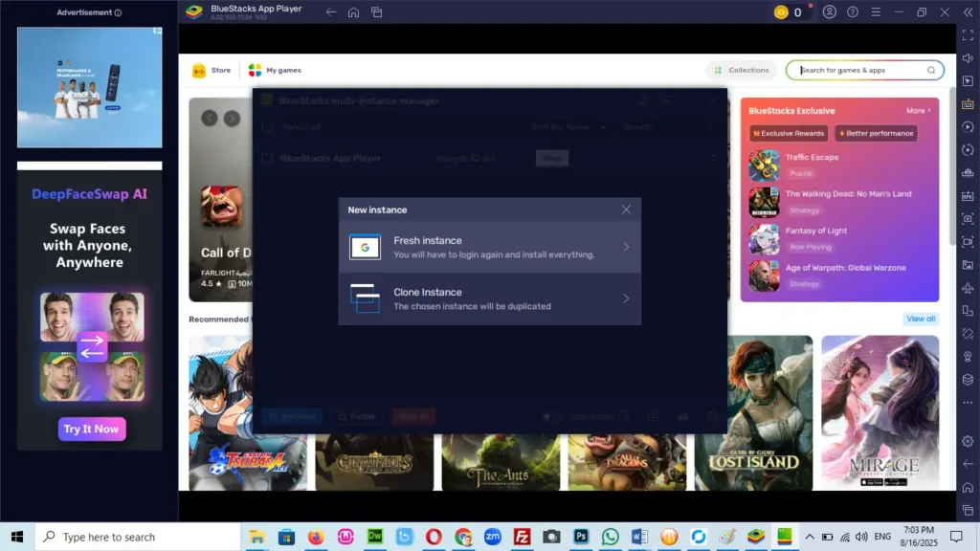Click the volume icon in right sidebar
The width and height of the screenshot is (980, 551).
pyautogui.click(x=968, y=58)
